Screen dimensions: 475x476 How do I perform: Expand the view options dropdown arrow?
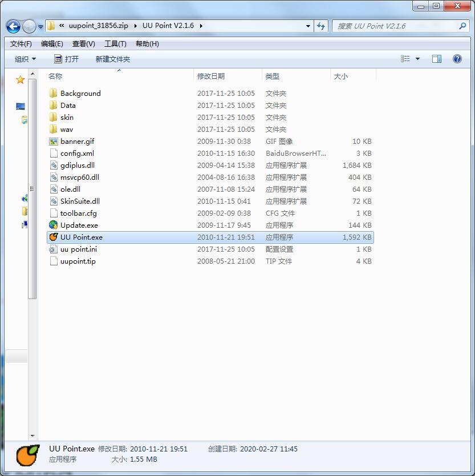click(417, 59)
